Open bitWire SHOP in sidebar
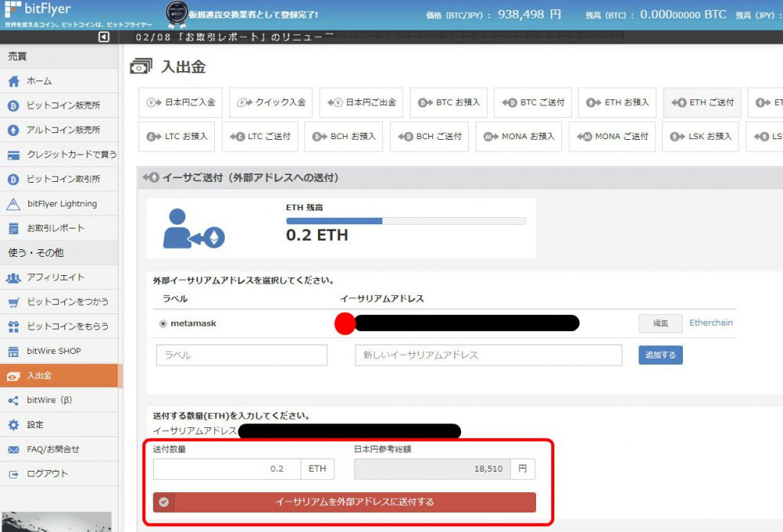The image size is (783, 532). [54, 351]
